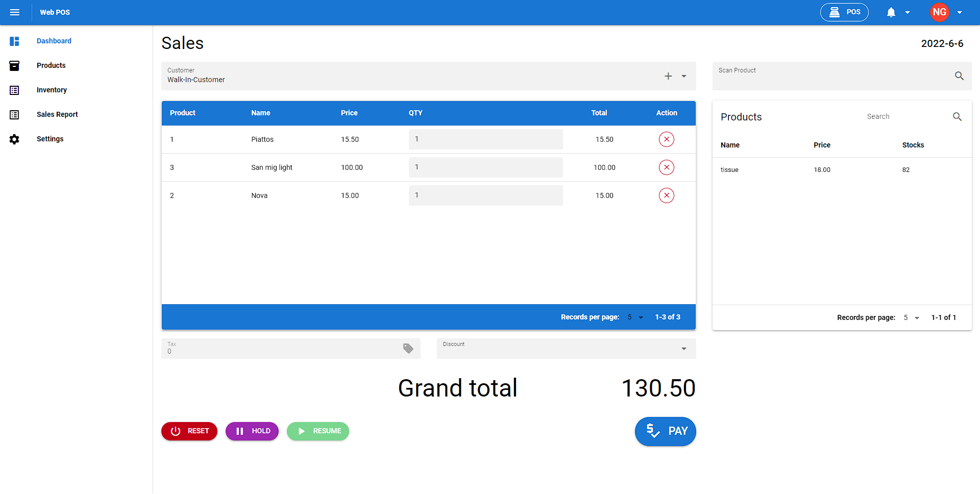The height and width of the screenshot is (494, 980).
Task: Click the Piattos quantity input field
Action: click(485, 139)
